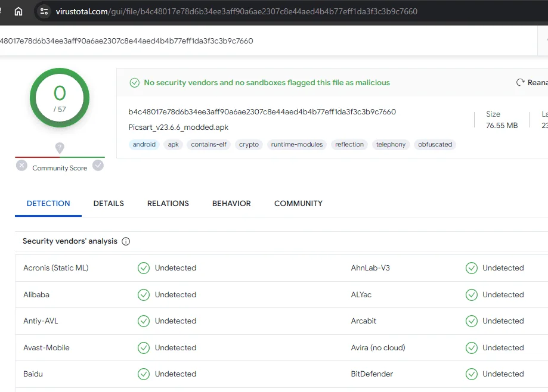The height and width of the screenshot is (392, 548).
Task: Switch to the DETAILS tab
Action: [x=109, y=204]
